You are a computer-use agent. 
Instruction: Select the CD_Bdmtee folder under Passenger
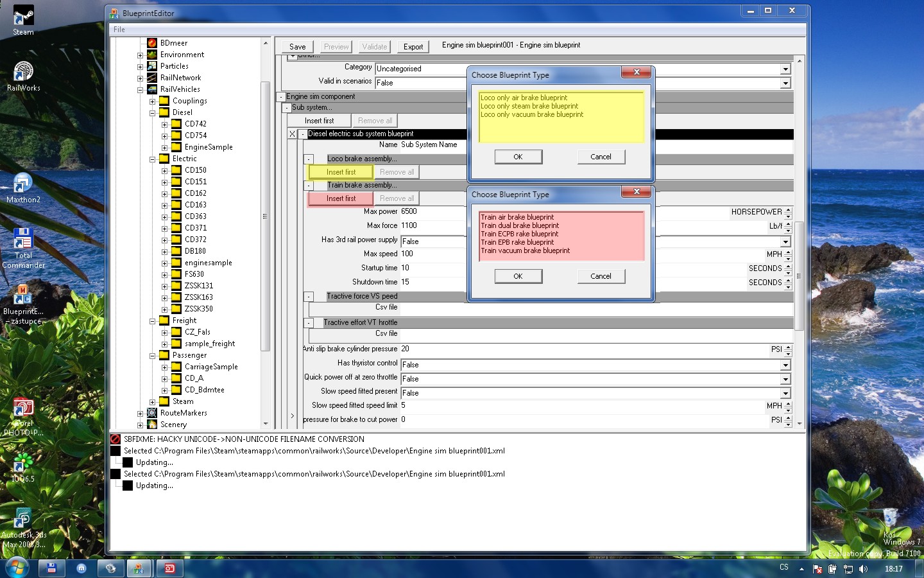[x=204, y=390]
